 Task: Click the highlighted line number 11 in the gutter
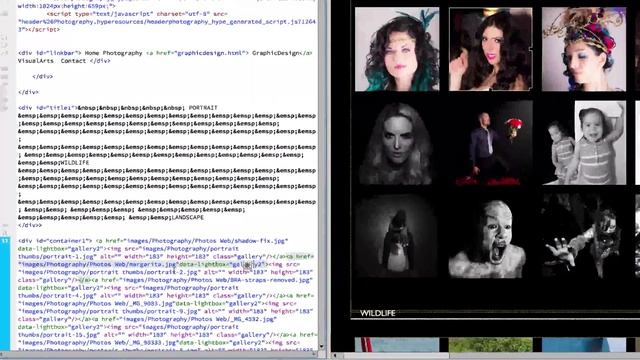click(x=5, y=241)
